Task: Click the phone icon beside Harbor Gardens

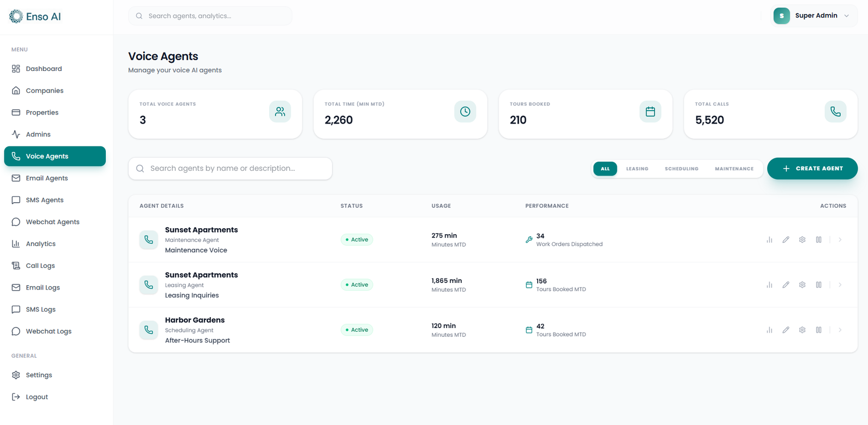Action: (149, 330)
